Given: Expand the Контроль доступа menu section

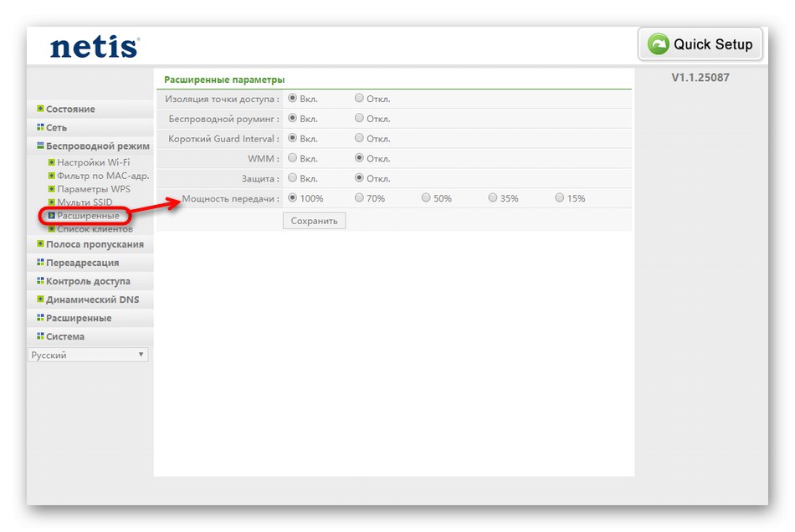Looking at the screenshot, I should coord(88,281).
